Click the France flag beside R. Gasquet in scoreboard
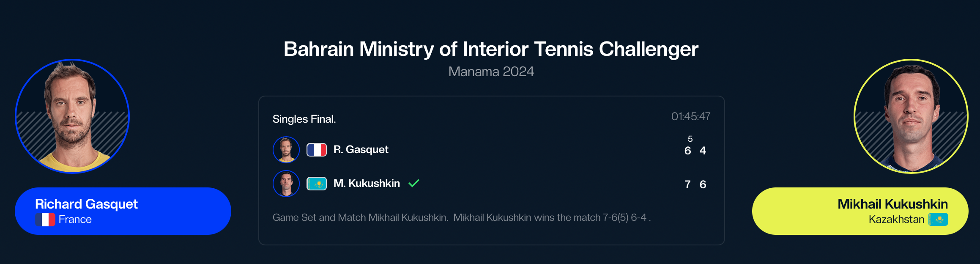 click(x=317, y=150)
